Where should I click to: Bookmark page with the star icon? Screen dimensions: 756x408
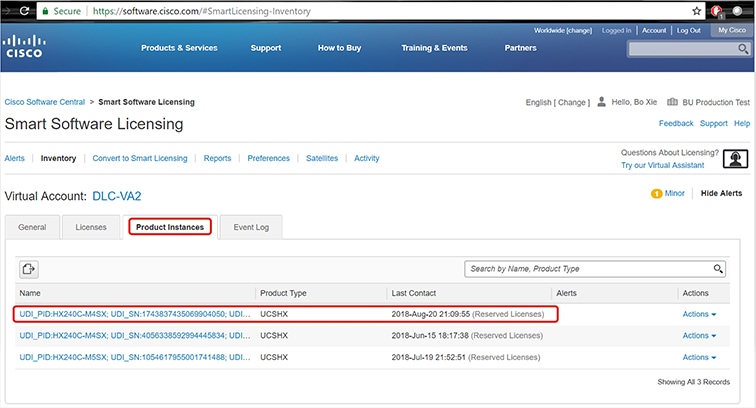(696, 11)
